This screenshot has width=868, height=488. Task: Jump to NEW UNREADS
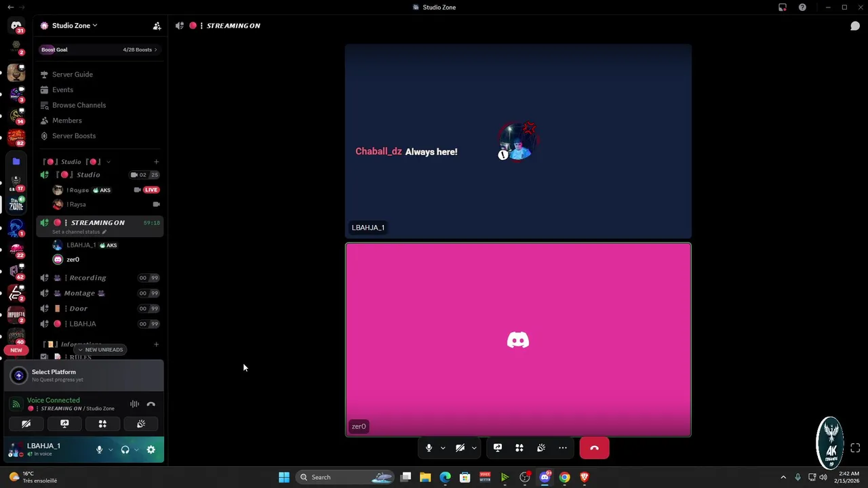coord(100,350)
